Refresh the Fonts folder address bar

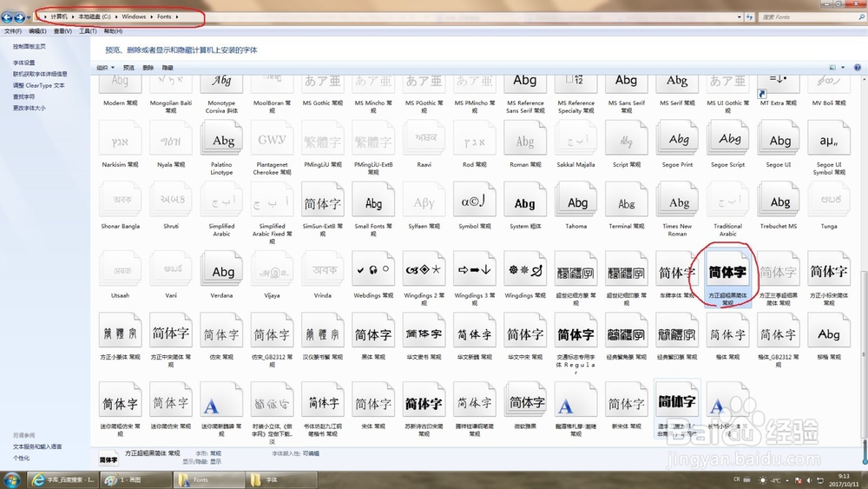point(750,17)
